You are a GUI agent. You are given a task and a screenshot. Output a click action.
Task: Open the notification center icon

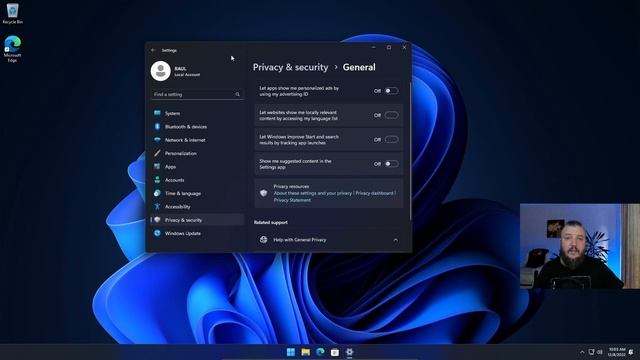point(631,352)
